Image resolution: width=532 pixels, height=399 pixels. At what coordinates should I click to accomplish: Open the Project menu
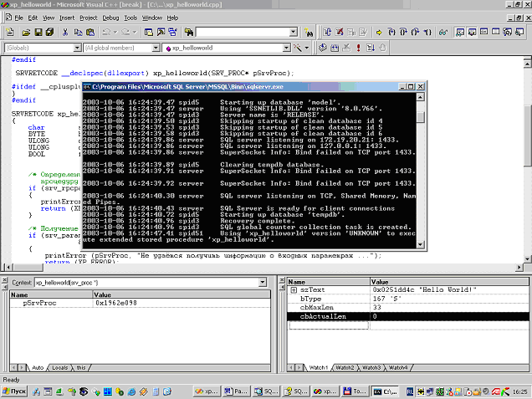89,18
